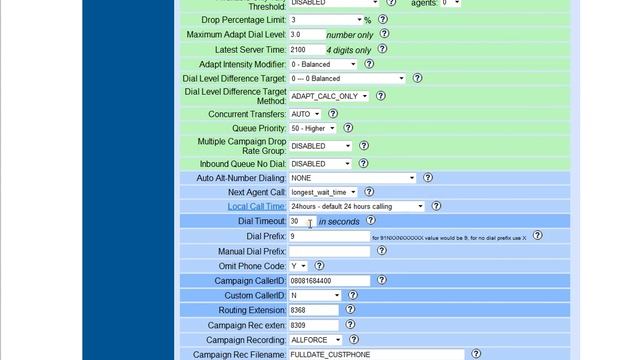
Task: Open help for Latest Server Time
Action: (x=382, y=49)
